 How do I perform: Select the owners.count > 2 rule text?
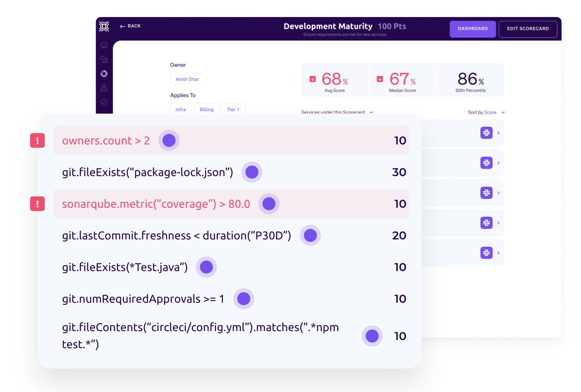point(106,140)
